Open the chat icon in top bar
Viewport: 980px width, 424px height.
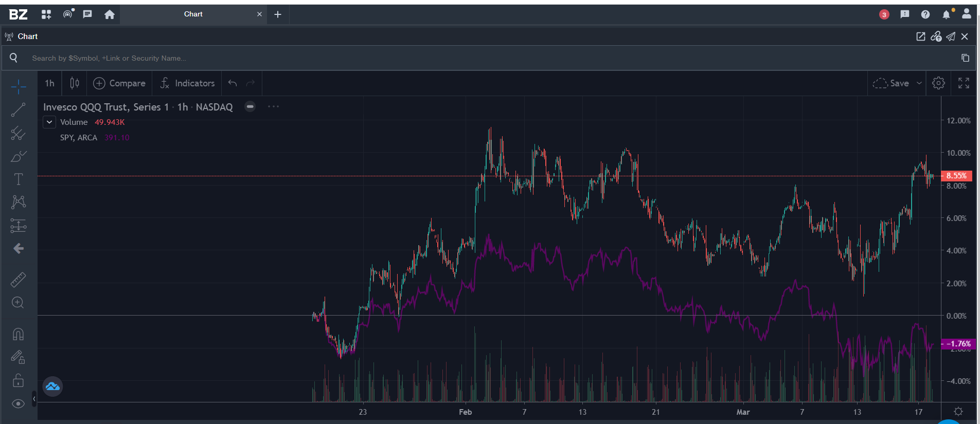pos(87,14)
